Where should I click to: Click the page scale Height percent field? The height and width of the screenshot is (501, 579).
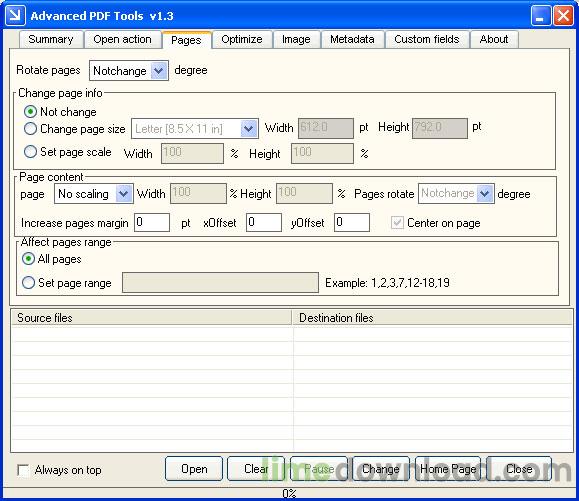point(322,153)
